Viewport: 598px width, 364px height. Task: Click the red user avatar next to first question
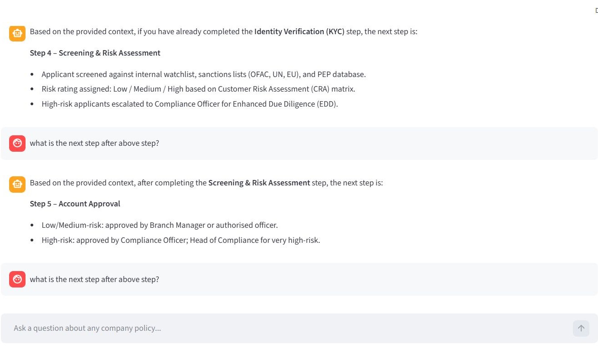click(x=17, y=143)
